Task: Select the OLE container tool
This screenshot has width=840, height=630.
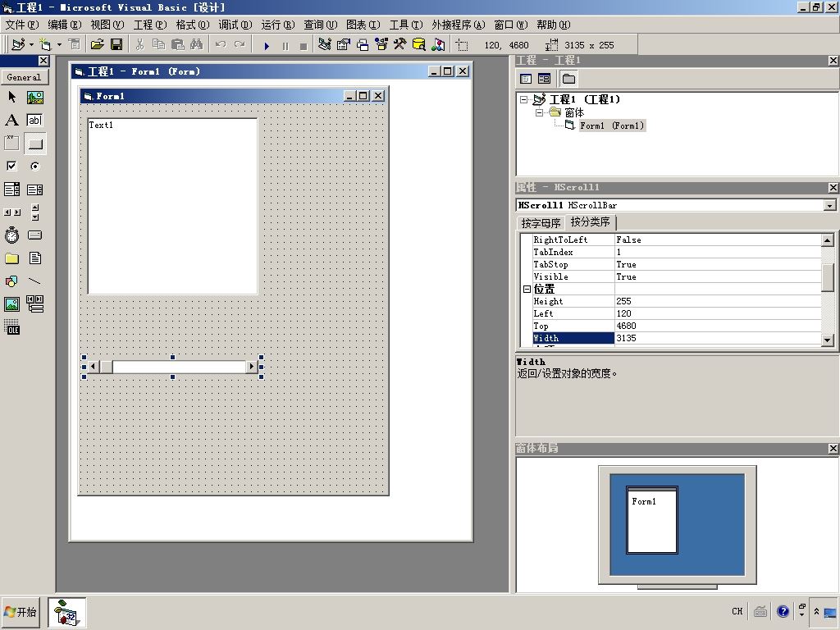Action: coord(11,327)
